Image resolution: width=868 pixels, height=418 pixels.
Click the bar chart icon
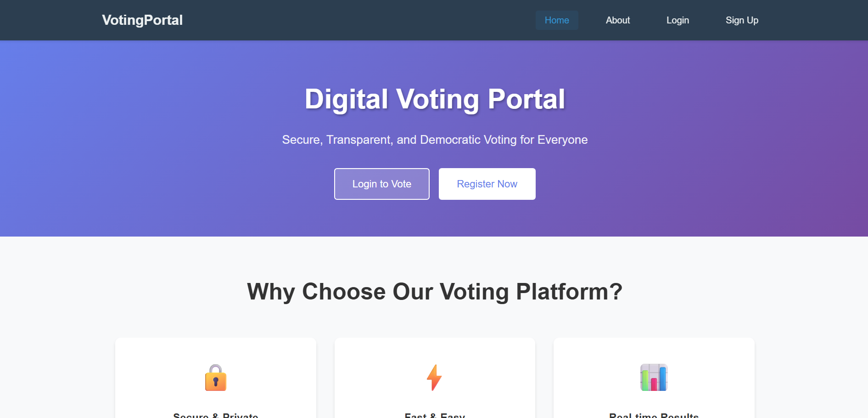654,378
